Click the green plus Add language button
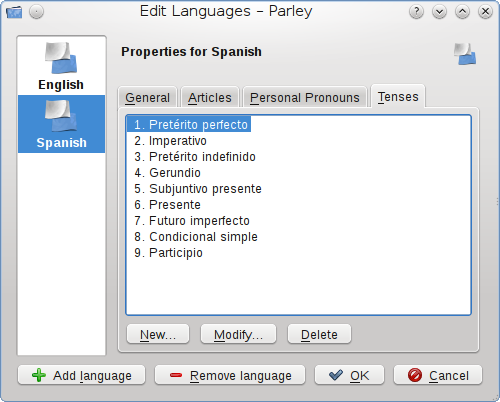Viewport: 500px width, 402px height. (82, 375)
